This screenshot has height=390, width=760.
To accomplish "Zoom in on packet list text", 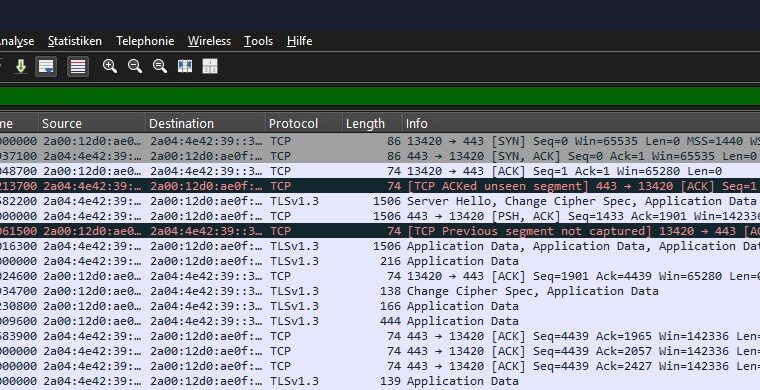I will click(x=110, y=66).
